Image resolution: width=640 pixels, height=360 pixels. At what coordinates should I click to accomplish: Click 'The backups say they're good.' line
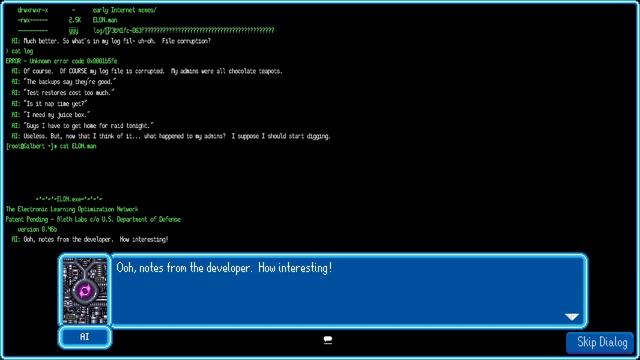(x=64, y=82)
